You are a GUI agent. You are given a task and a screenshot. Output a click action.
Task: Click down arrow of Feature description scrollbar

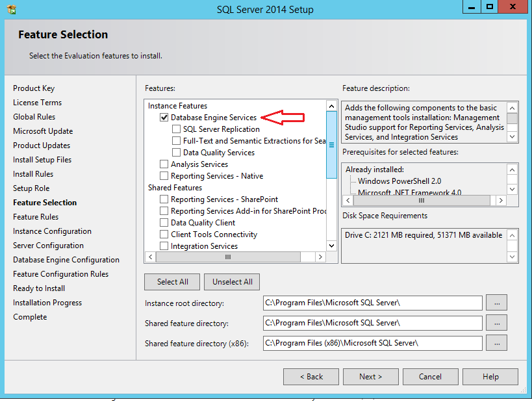point(512,136)
